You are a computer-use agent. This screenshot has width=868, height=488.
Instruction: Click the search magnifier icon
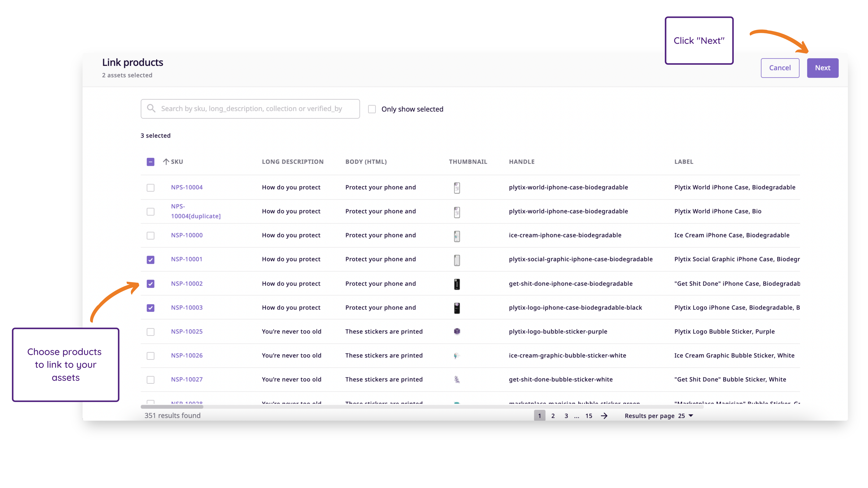(x=151, y=108)
